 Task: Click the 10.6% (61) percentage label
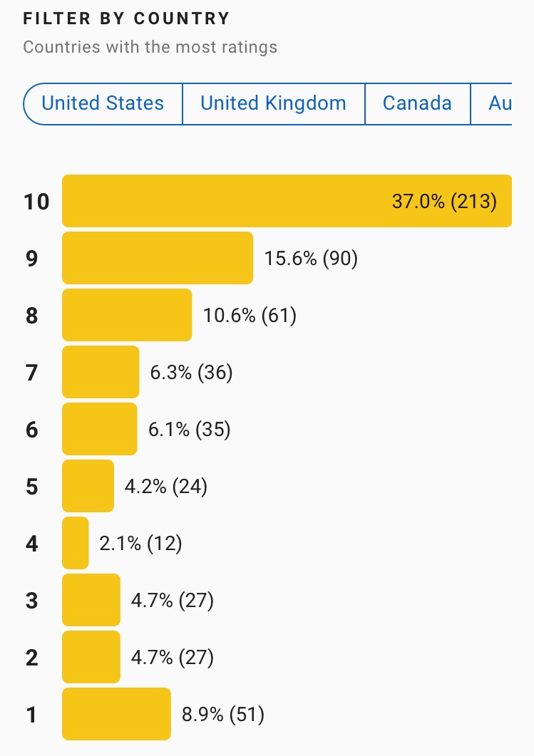point(250,316)
